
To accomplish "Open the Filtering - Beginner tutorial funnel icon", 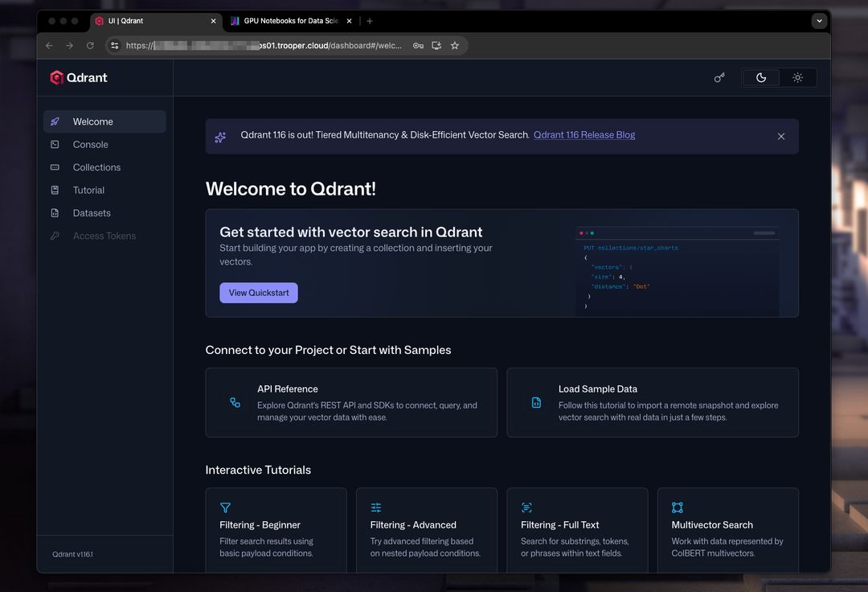I will (x=226, y=508).
